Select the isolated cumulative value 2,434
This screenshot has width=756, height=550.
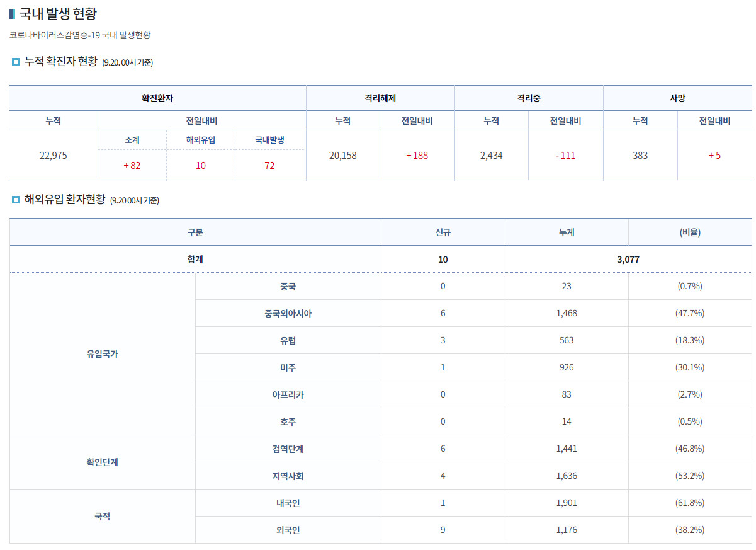[491, 156]
